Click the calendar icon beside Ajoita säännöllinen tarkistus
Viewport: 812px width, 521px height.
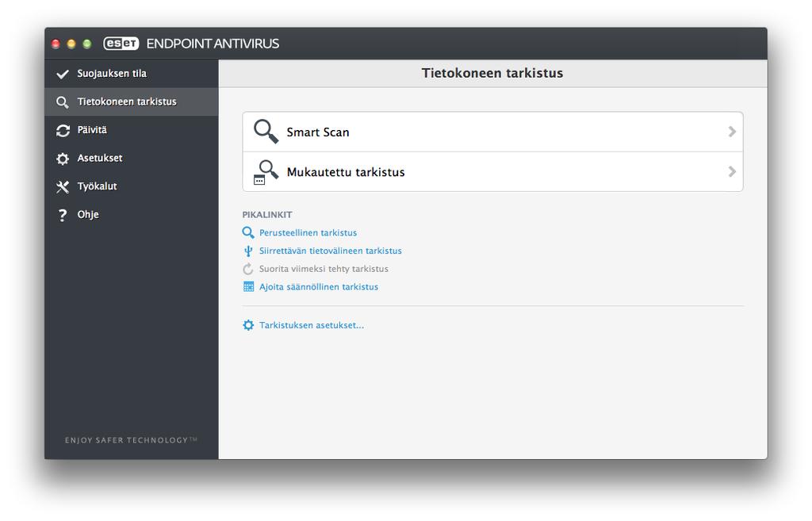click(x=248, y=286)
